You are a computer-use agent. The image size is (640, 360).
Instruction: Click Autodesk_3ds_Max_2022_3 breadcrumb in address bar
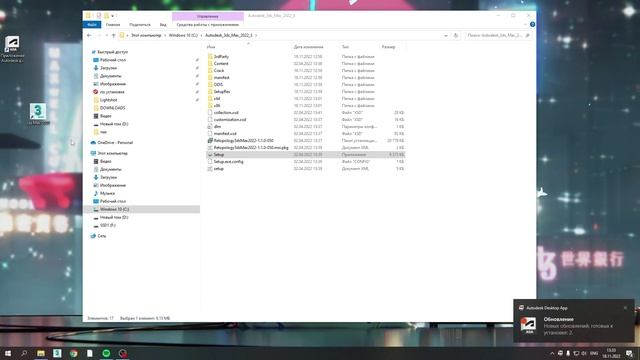tap(229, 36)
